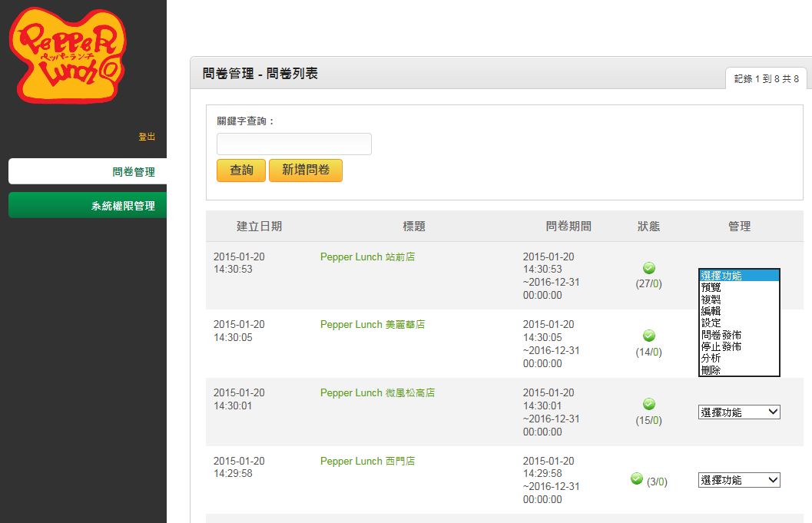The width and height of the screenshot is (812, 523).
Task: Select 編輯 option in dropdown list
Action: pyautogui.click(x=739, y=311)
